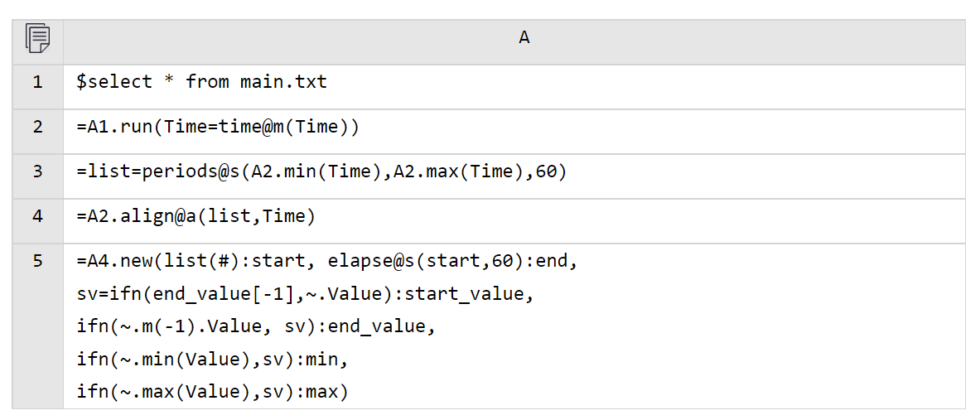Select row 3 by its header
This screenshot has height=420, width=980.
click(x=37, y=171)
